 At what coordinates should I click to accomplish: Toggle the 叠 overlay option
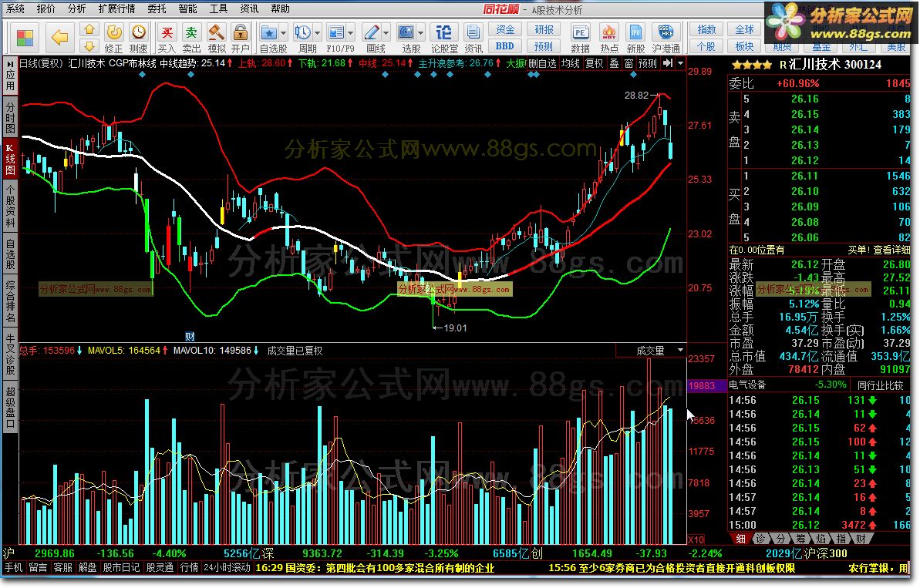point(614,63)
